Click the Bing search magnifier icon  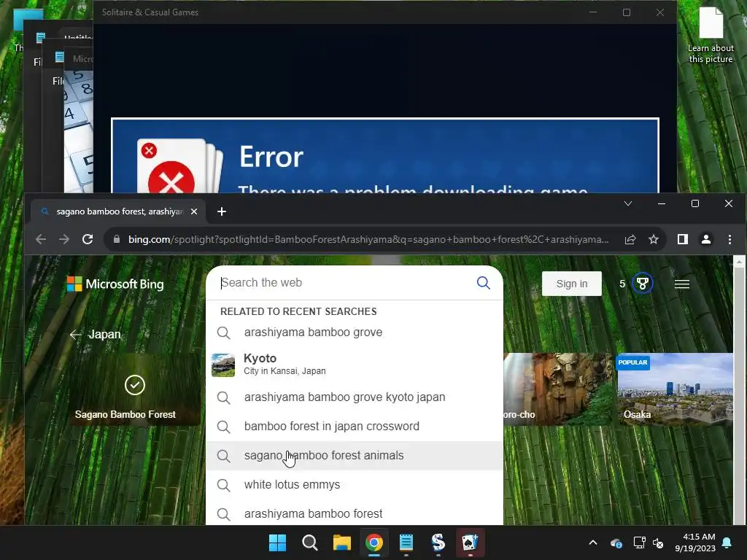point(483,283)
